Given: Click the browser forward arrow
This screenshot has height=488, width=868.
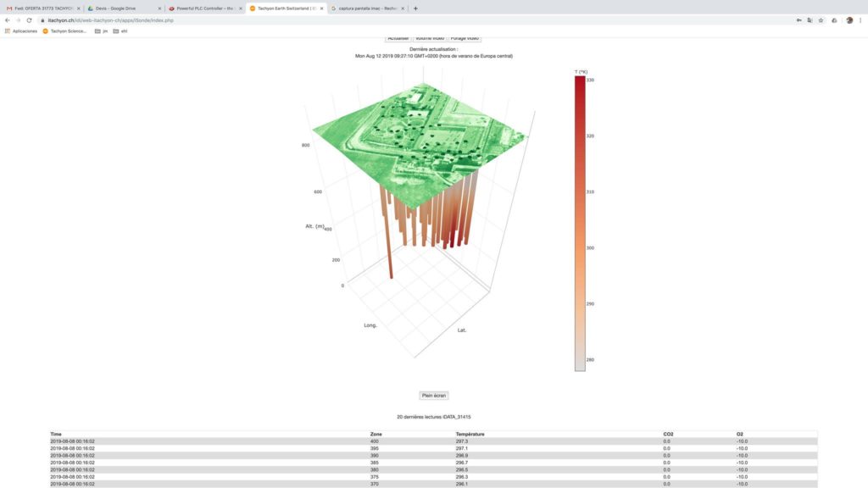Looking at the screenshot, I should tap(18, 20).
